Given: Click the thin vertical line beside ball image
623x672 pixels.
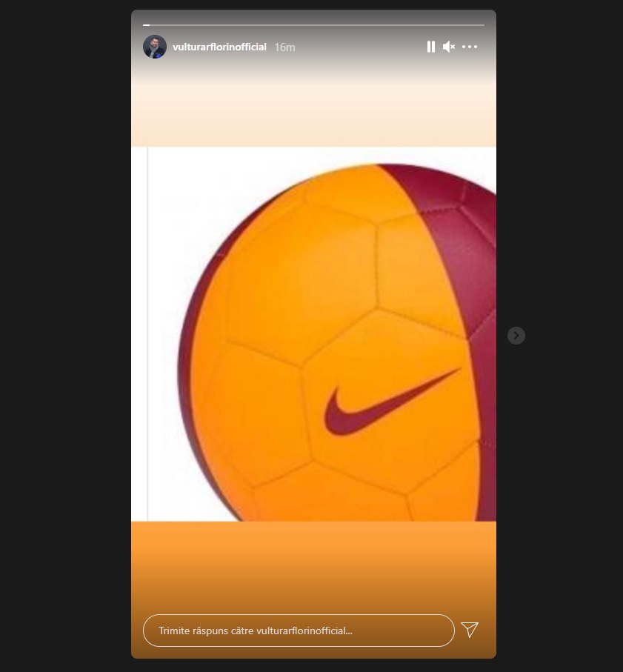Looking at the screenshot, I should point(148,334).
